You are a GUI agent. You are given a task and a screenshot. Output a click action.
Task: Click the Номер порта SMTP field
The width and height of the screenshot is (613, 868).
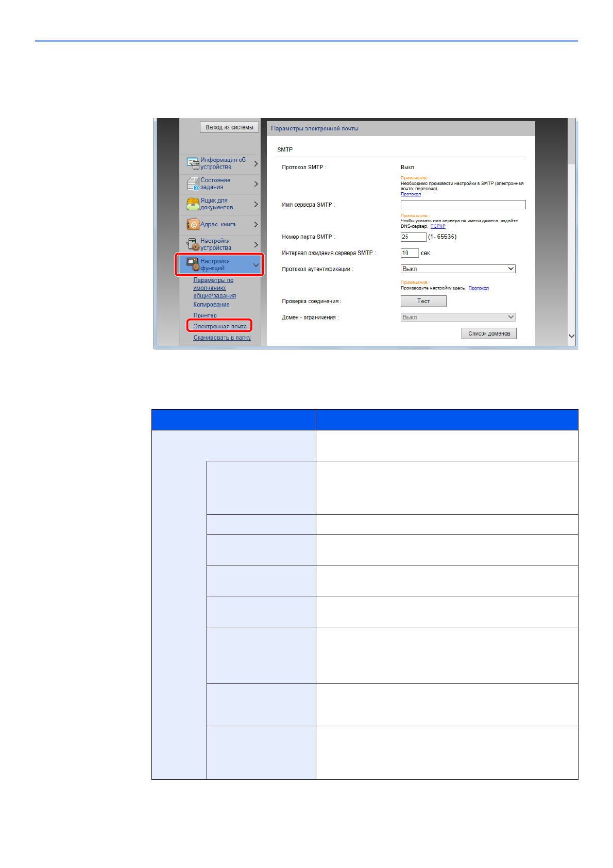pos(413,237)
